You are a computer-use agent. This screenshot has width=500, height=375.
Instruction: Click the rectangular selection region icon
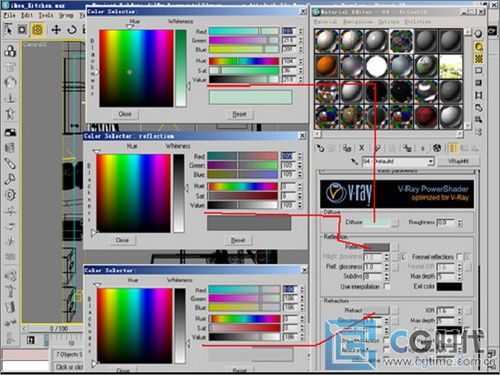[22, 30]
